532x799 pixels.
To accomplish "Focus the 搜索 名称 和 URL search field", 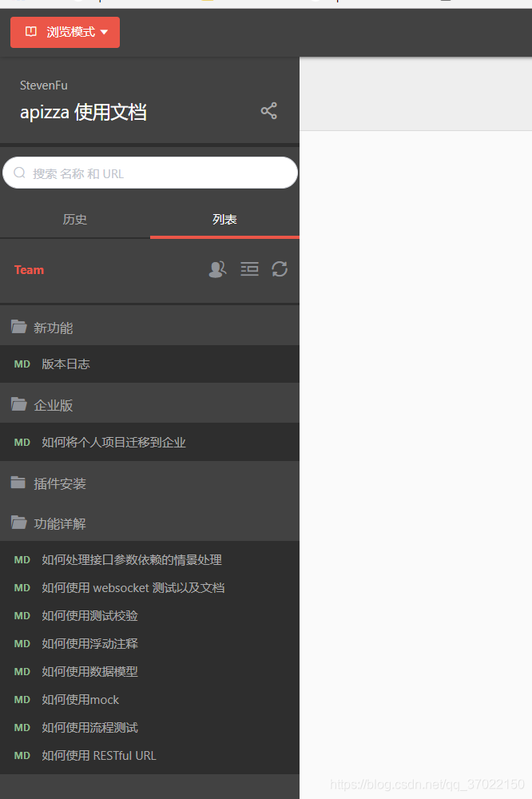I will [150, 173].
